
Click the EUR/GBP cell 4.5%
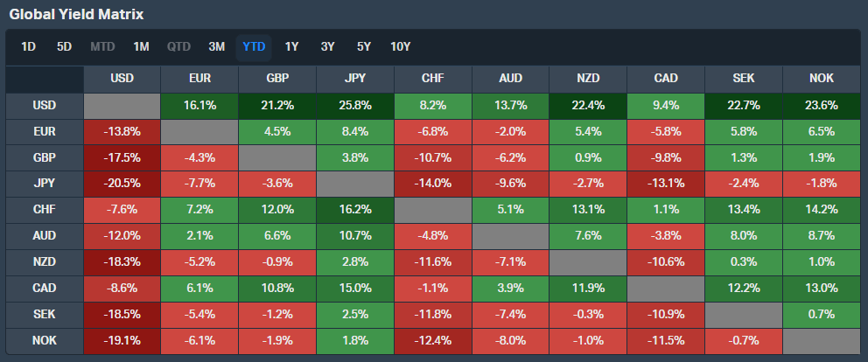277,131
